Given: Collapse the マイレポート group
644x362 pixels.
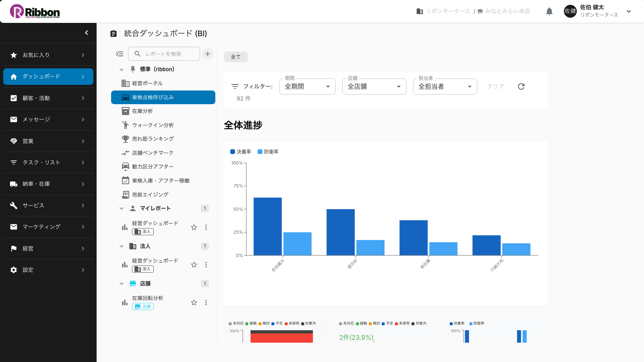Looking at the screenshot, I should 122,208.
